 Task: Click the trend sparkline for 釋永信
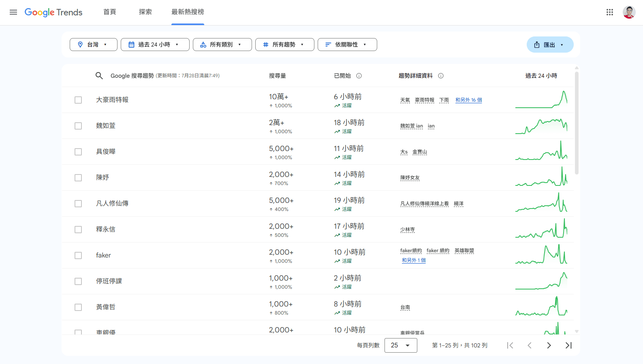coord(541,228)
